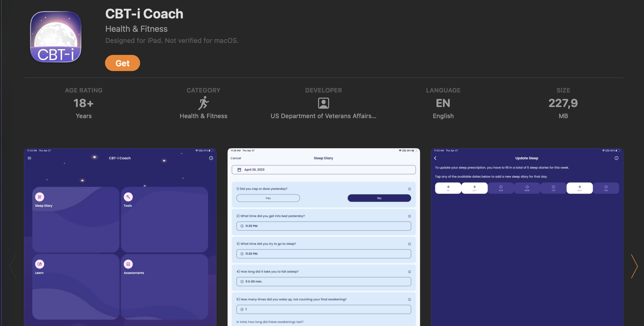Click the CBT-i Coach app title
The width and height of the screenshot is (644, 326).
click(144, 14)
